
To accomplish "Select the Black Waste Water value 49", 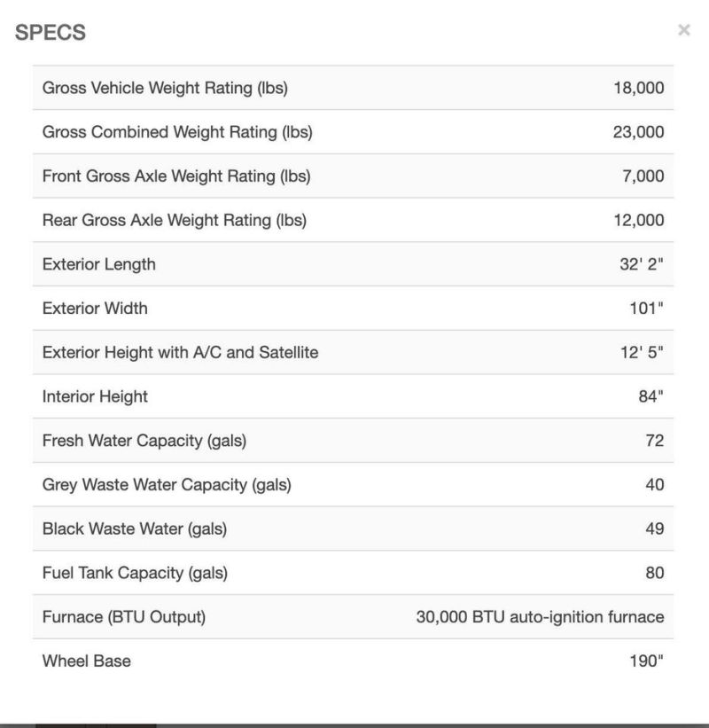I will click(654, 528).
